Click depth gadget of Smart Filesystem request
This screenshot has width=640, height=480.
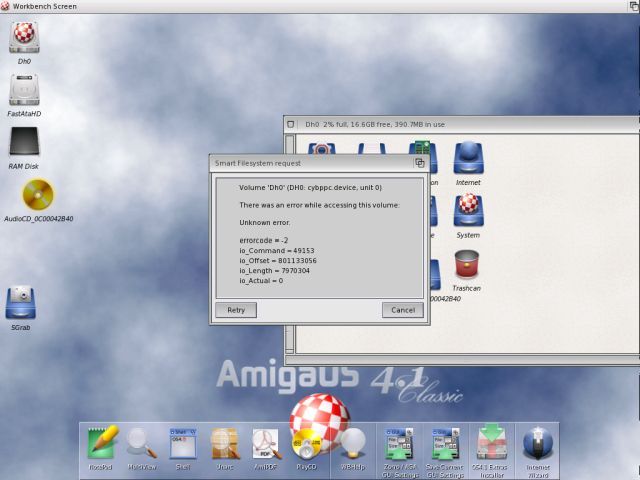coord(420,163)
